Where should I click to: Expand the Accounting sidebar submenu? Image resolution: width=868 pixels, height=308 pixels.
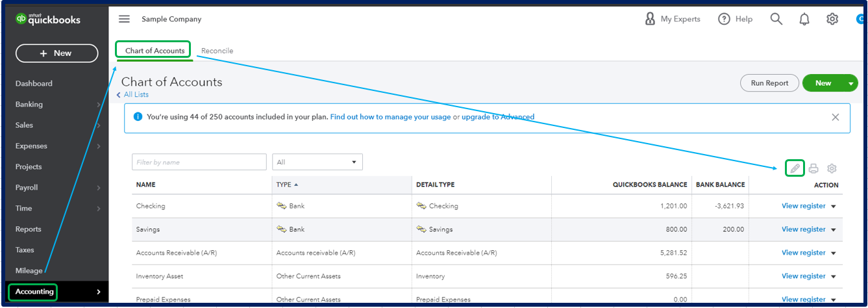tap(99, 292)
